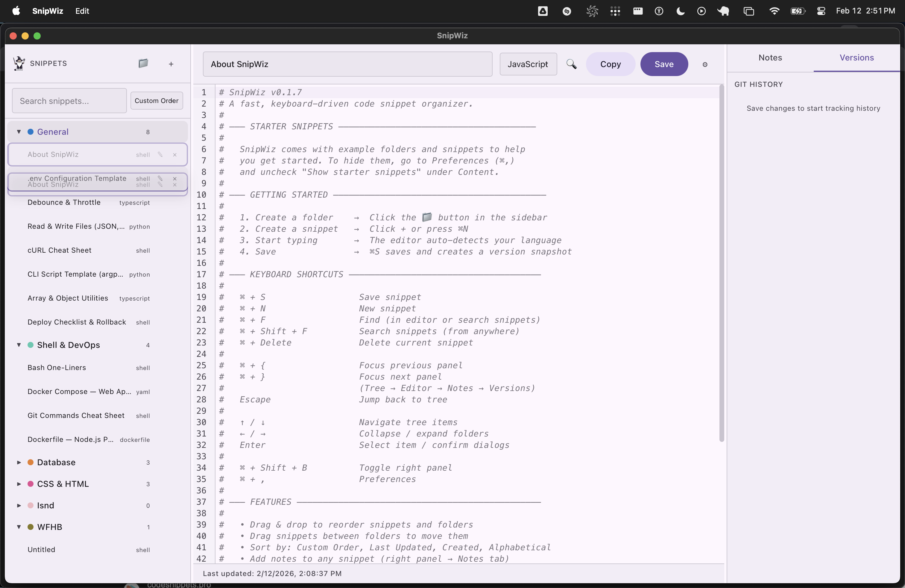Screen dimensions: 905x588
Task: Open Shazam from the menu bar
Action: pos(567,11)
